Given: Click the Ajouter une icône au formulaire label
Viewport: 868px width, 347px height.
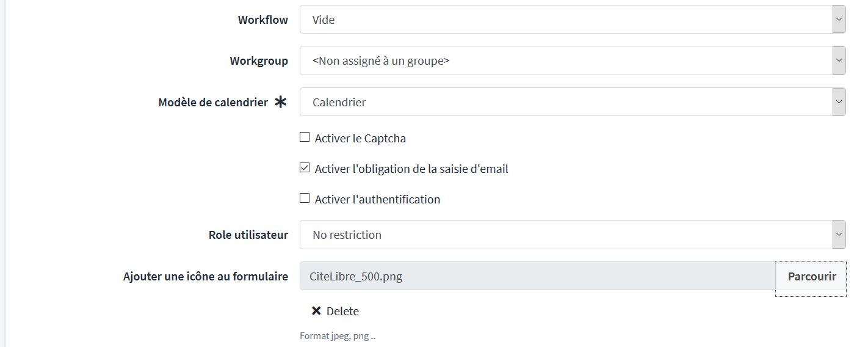Looking at the screenshot, I should 205,276.
